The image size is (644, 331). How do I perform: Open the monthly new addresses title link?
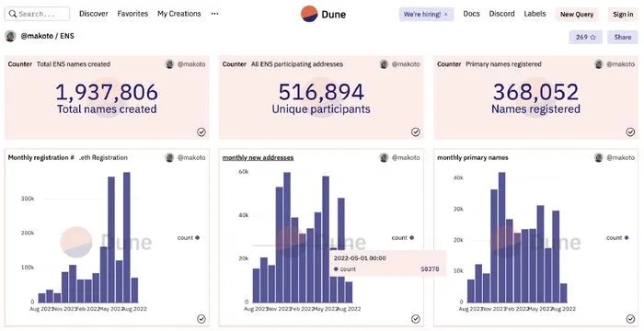click(x=258, y=157)
